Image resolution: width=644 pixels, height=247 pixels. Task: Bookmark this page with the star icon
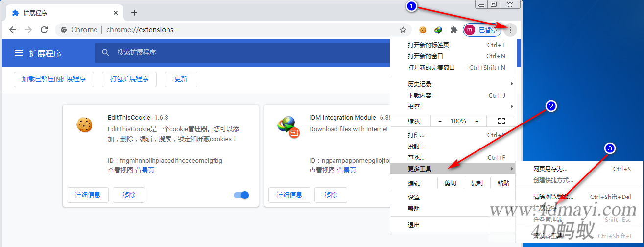[x=403, y=30]
